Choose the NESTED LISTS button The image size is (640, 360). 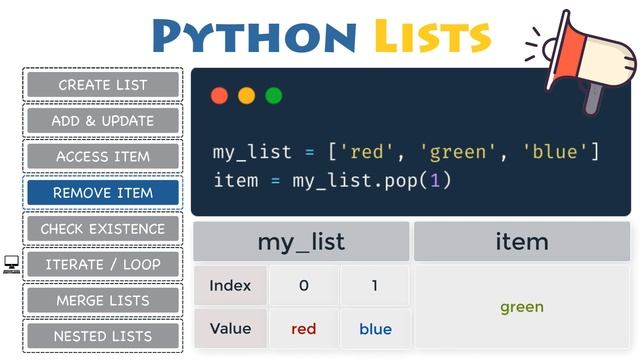click(x=103, y=336)
